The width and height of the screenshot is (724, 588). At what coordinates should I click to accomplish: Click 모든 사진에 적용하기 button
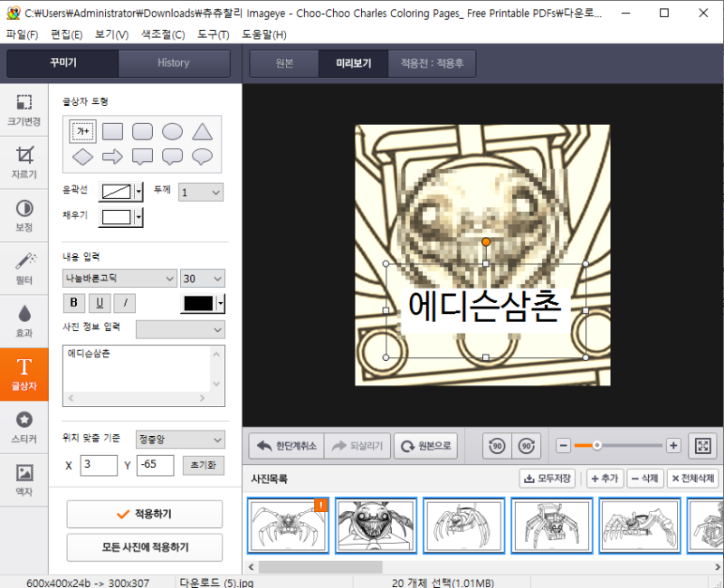point(145,547)
